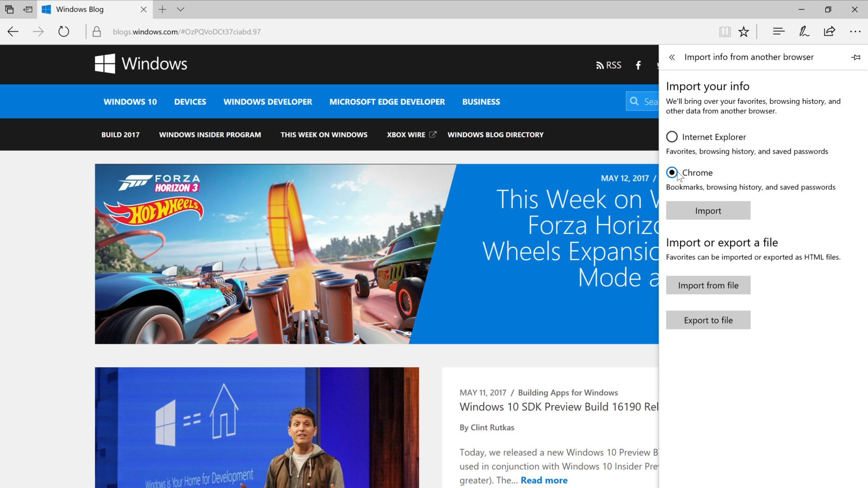Click the lock site info icon
This screenshot has height=488, width=868.
[x=97, y=32]
